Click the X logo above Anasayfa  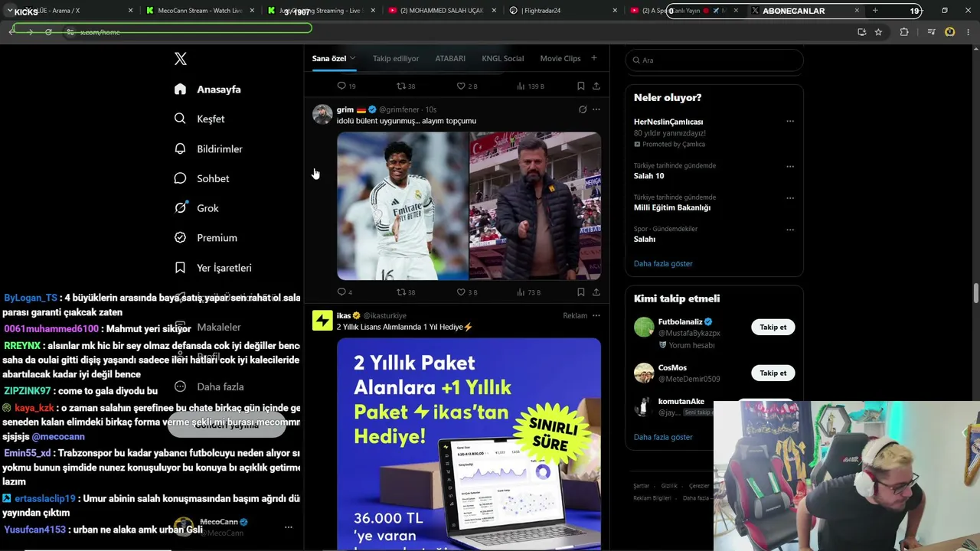tap(181, 59)
